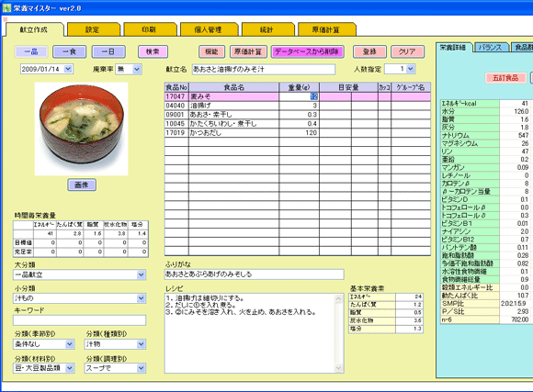Click the recipe box scrollbar down arrow

[x=338, y=368]
